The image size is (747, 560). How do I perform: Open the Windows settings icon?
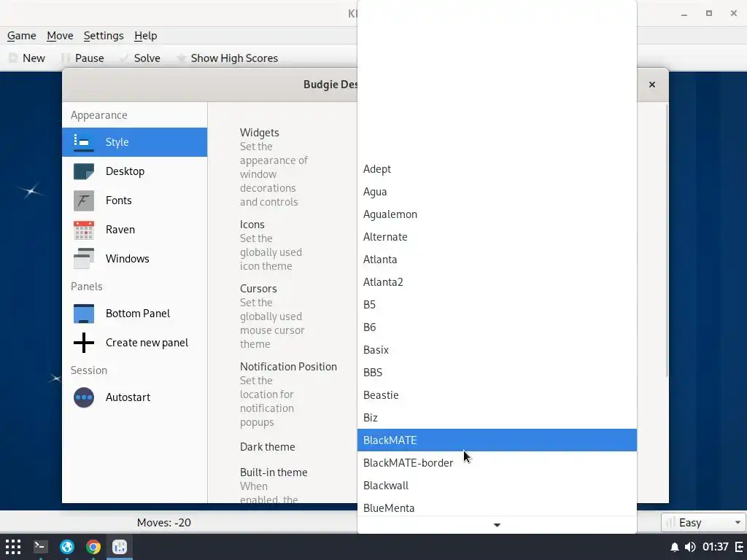[x=84, y=259]
